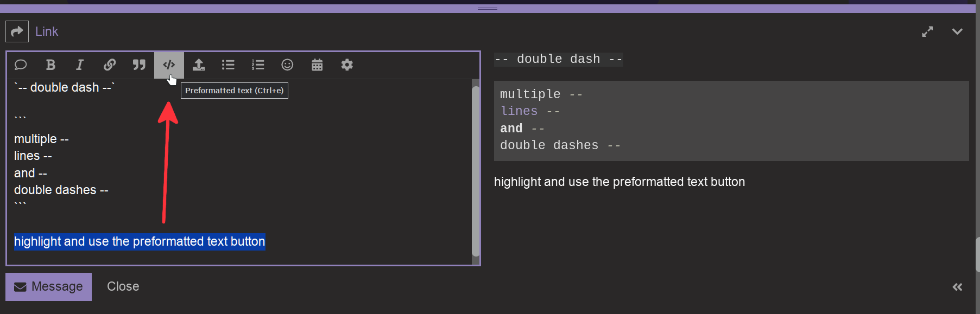Toggle italic emphasis in the editor
Image resolution: width=980 pixels, height=314 pixels.
80,65
